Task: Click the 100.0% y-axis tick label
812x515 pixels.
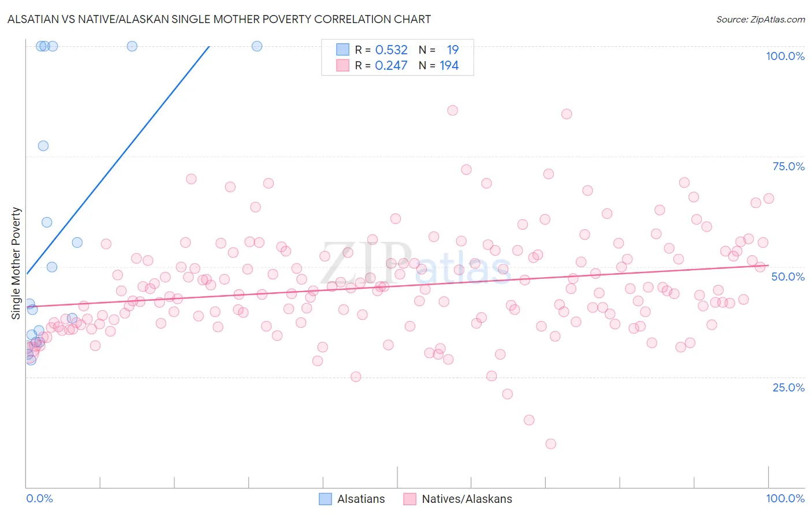Action: (x=785, y=56)
